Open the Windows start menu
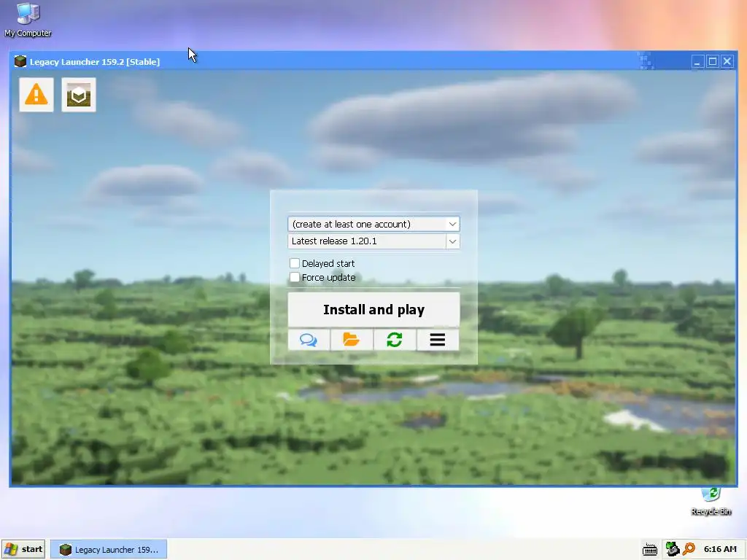This screenshot has width=747, height=560. click(x=23, y=549)
